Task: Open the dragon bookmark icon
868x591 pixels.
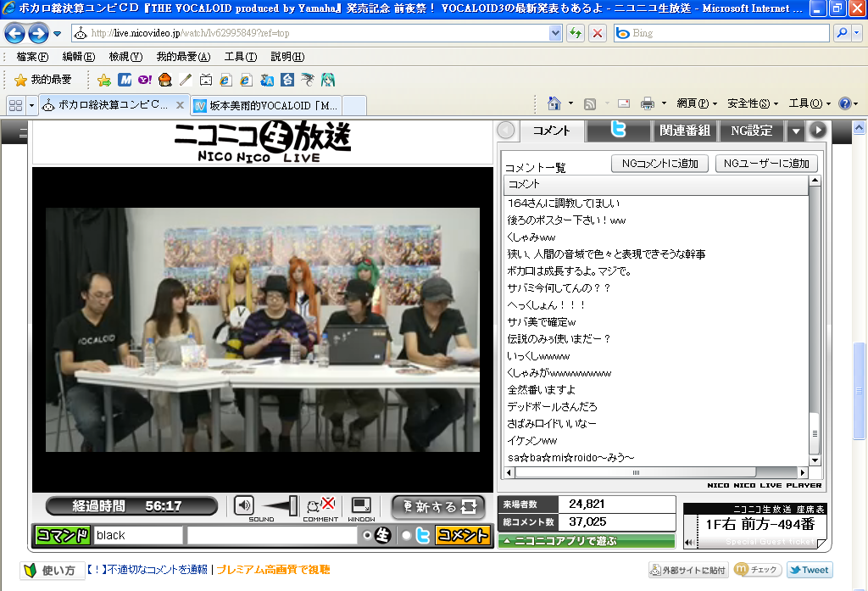Action: pos(307,80)
